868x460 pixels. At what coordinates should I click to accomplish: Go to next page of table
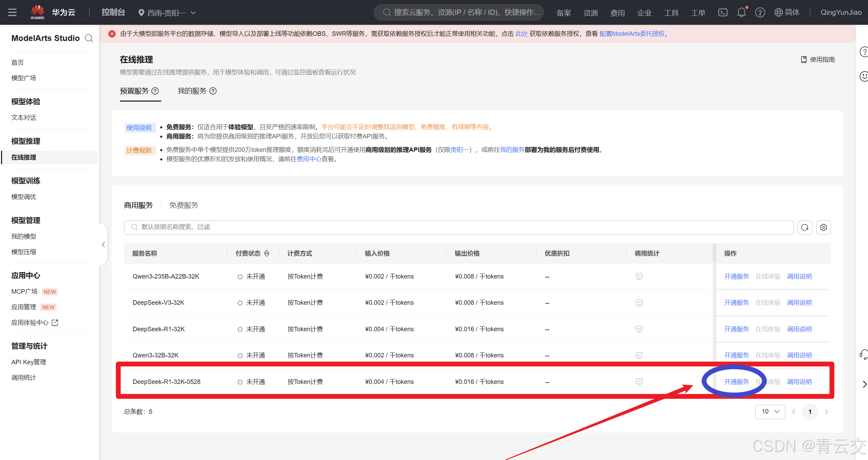(x=826, y=412)
